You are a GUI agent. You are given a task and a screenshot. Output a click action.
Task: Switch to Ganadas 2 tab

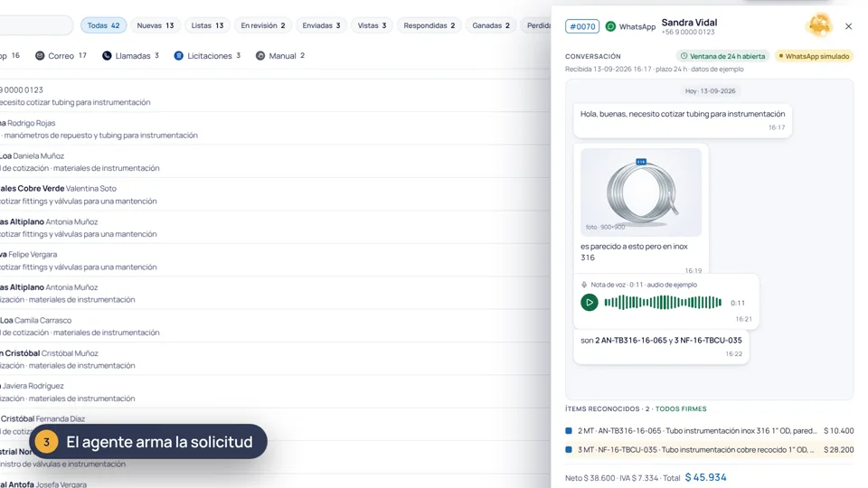coord(490,25)
